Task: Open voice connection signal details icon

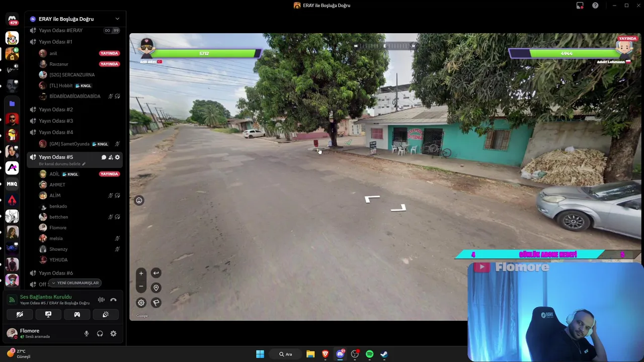Action: [12, 300]
